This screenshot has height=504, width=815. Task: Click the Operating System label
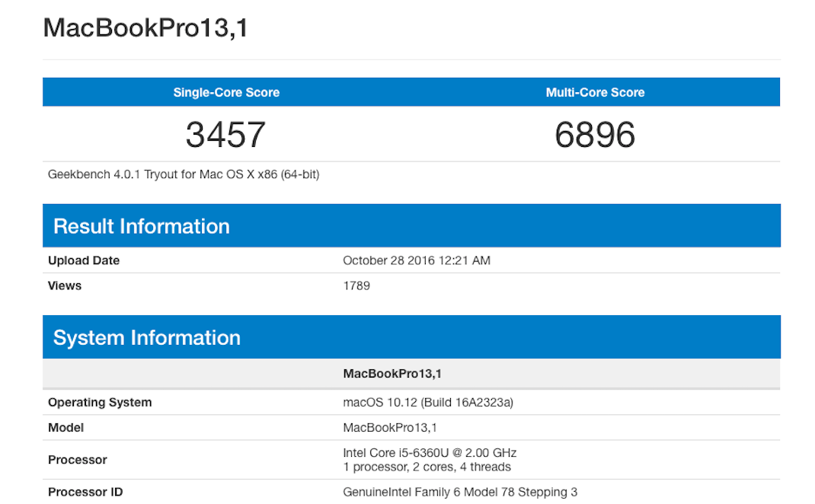tap(100, 402)
